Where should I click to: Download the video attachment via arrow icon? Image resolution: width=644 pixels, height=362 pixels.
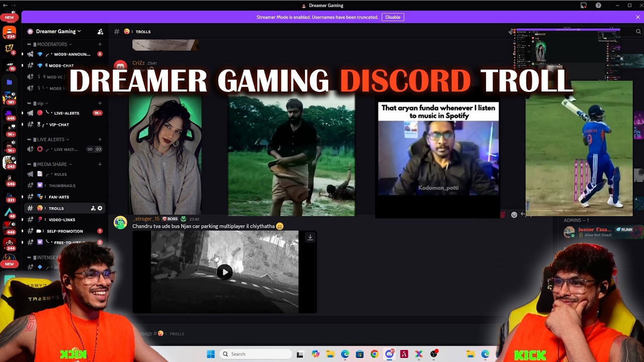(x=310, y=237)
